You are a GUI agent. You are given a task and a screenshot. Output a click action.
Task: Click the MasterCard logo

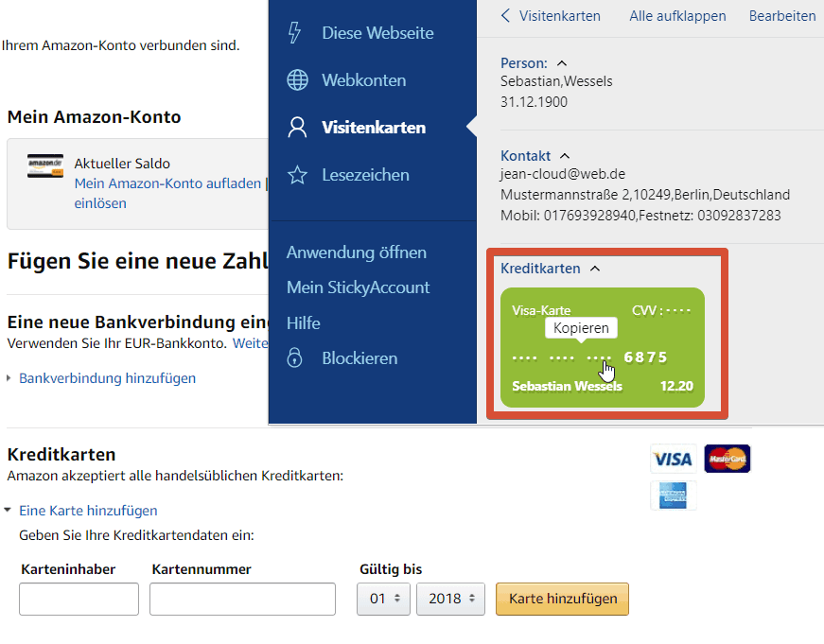click(x=728, y=459)
